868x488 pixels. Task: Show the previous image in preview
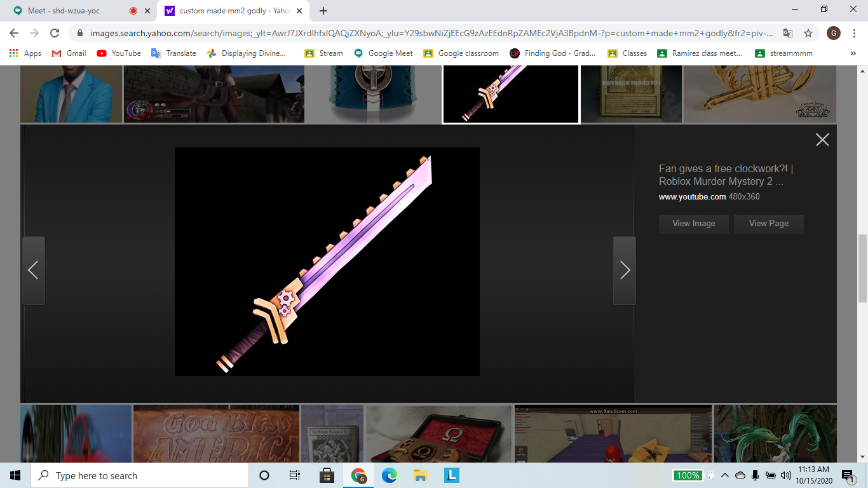[33, 270]
